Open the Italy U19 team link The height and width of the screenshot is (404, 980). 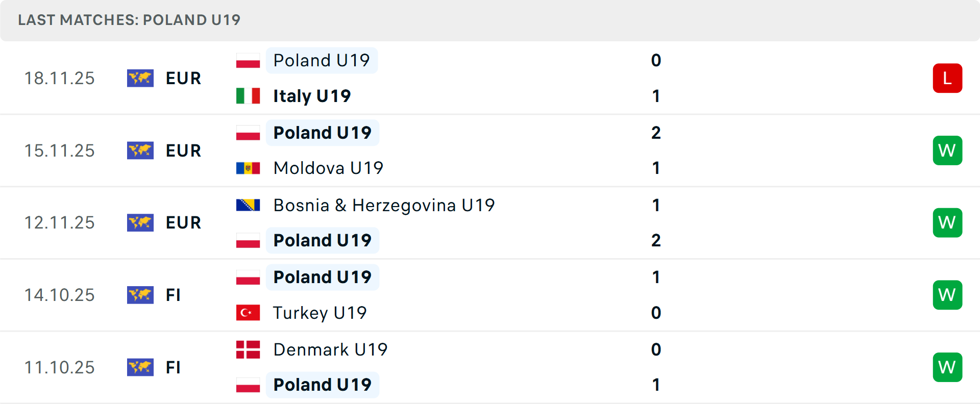coord(312,96)
